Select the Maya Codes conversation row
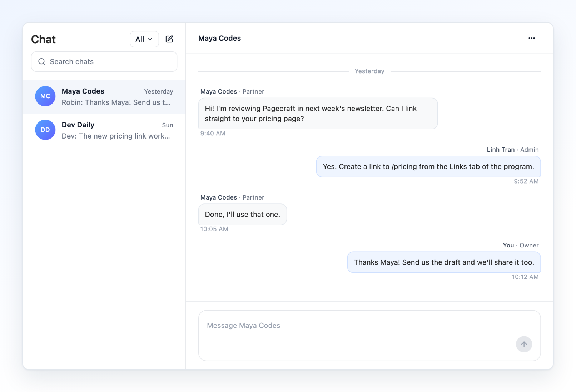 (x=104, y=97)
